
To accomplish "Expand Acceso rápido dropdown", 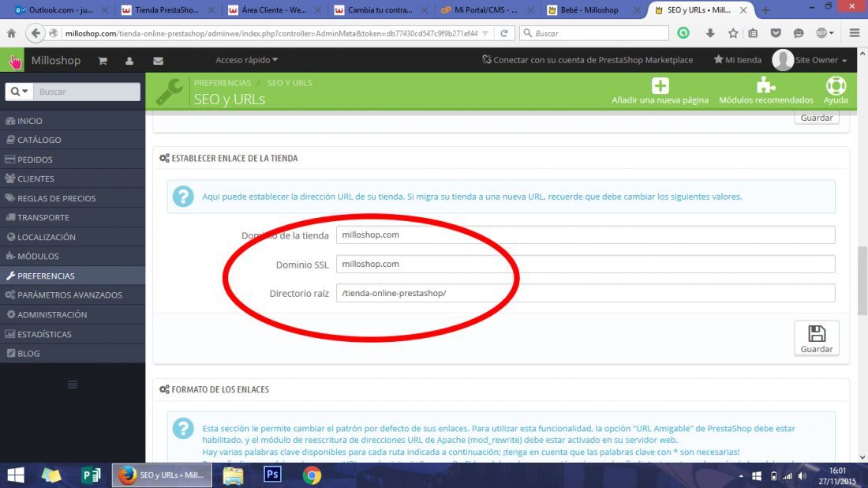I will tap(247, 60).
